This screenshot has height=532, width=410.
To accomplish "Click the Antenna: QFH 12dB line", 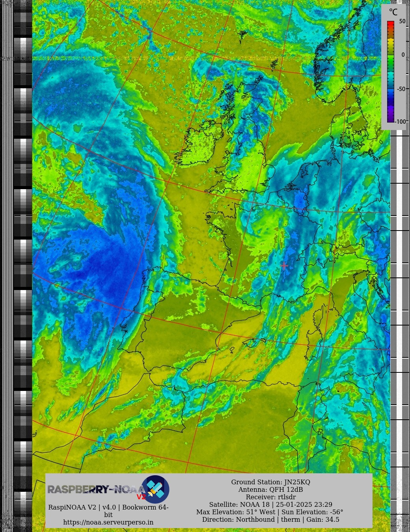I will tap(270, 489).
